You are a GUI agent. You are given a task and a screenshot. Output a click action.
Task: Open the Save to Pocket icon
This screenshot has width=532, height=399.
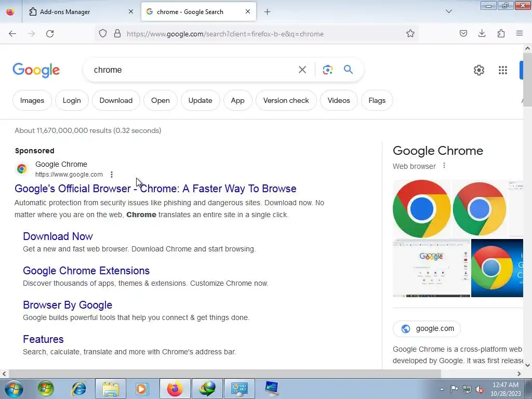(463, 33)
